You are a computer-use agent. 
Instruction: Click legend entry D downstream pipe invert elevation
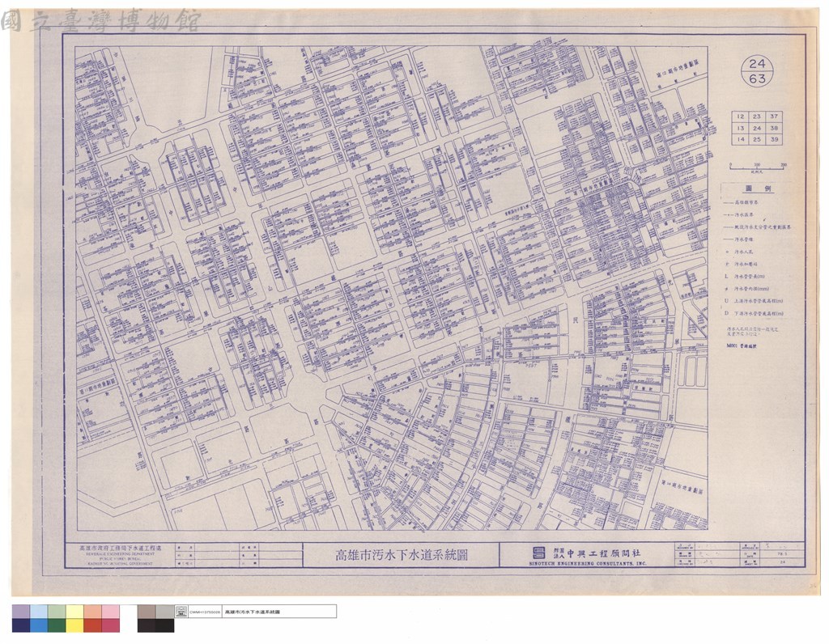click(x=754, y=313)
